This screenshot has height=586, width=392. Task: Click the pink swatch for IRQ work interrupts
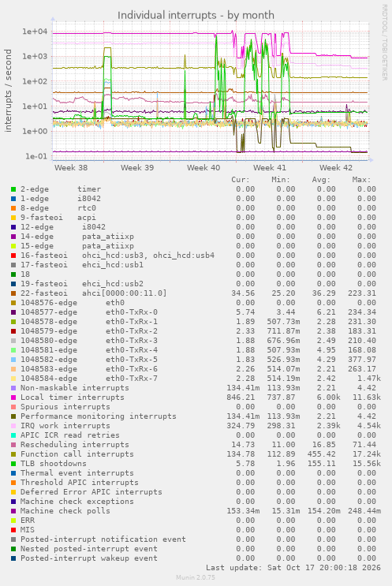click(x=13, y=426)
